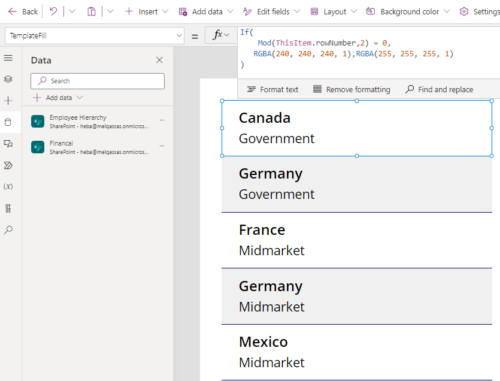Click the Format text button
The height and width of the screenshot is (381, 500).
click(x=273, y=89)
